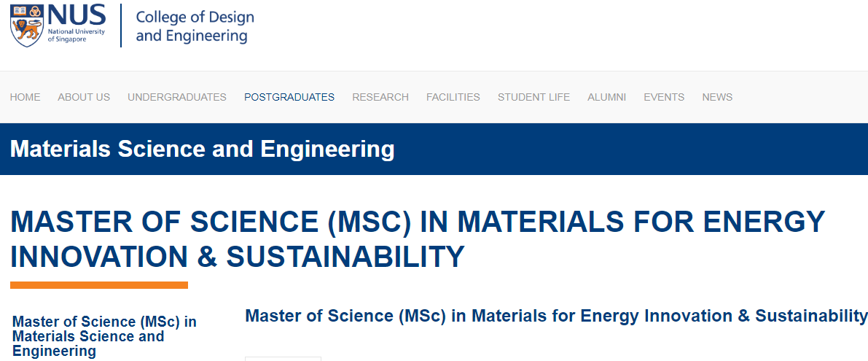
Task: Click Materials Science and Engineering banner title
Action: coord(202,150)
